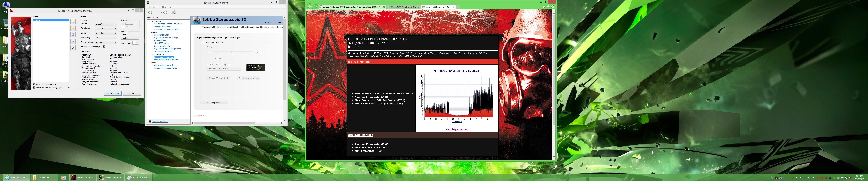Click the new preset icon
Viewport: 868px width, 181px height.
73,22
